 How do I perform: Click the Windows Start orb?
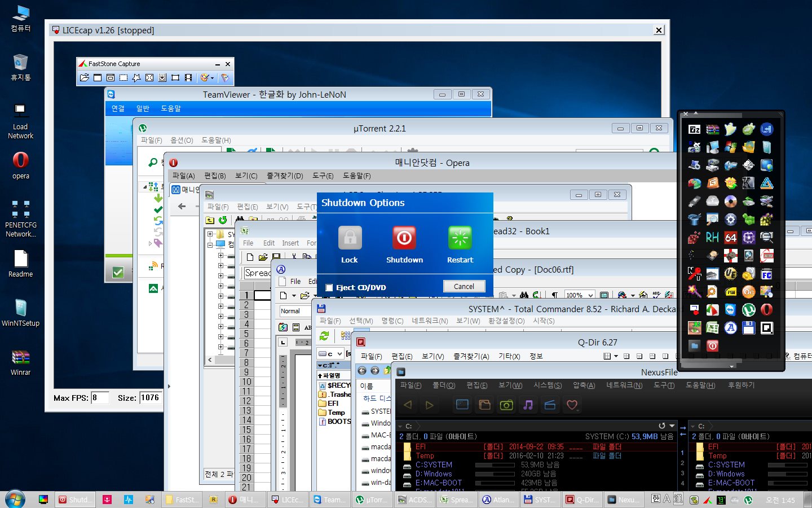(x=15, y=500)
